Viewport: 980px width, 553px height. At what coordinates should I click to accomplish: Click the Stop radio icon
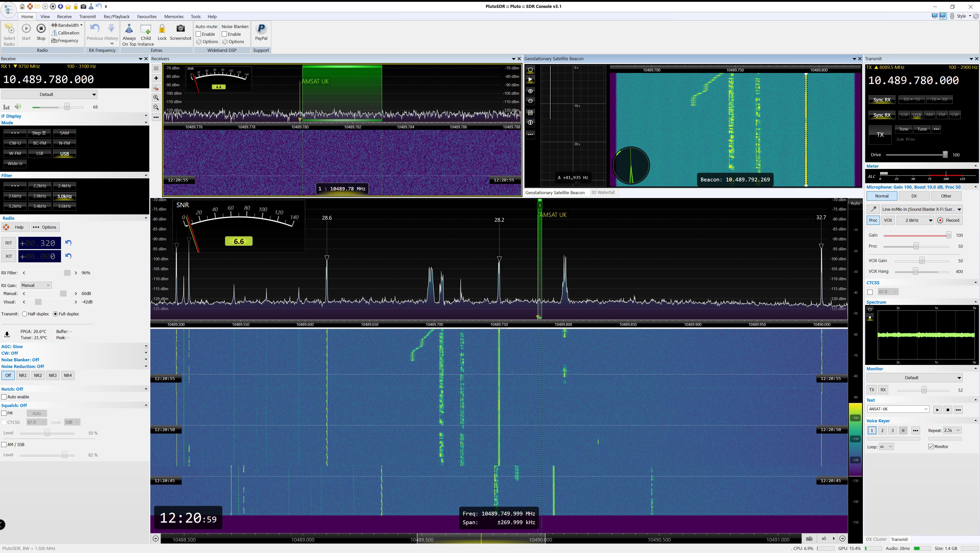41,29
